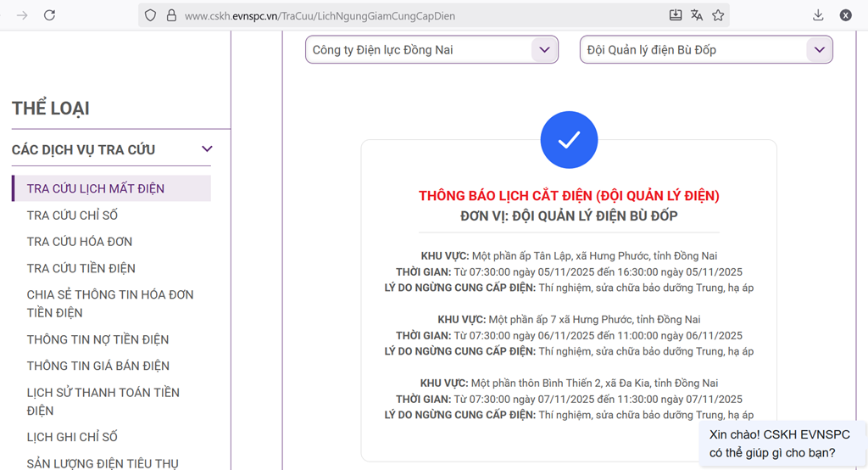Open LỊCH SỬ THANH TOÁN TIỀN ĐIỆN
This screenshot has width=868, height=470.
click(x=103, y=401)
